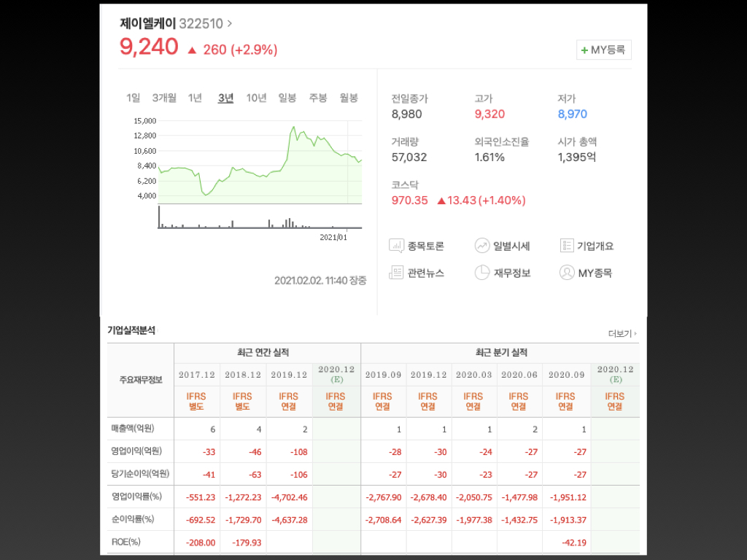Click the net margin cell -1,913.37
747x560 pixels.
(568, 520)
